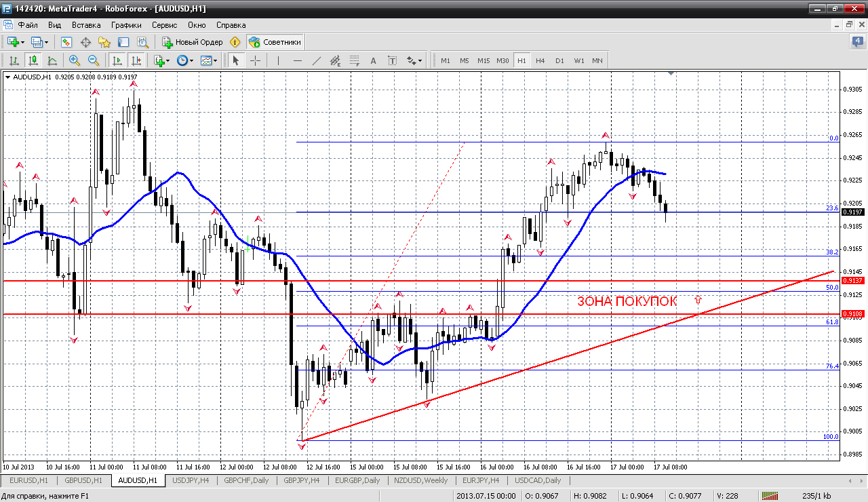Switch to the GBPCHF,Daily chart tab

[248, 480]
